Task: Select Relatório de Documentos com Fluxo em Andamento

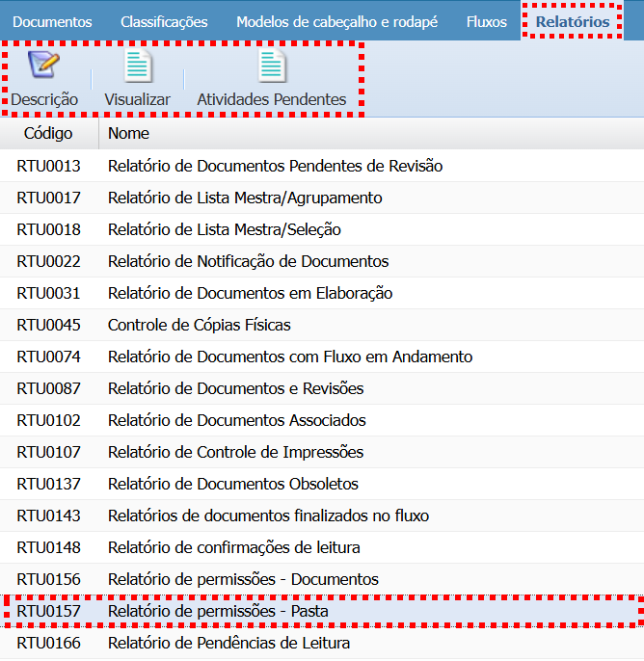Action: point(290,357)
